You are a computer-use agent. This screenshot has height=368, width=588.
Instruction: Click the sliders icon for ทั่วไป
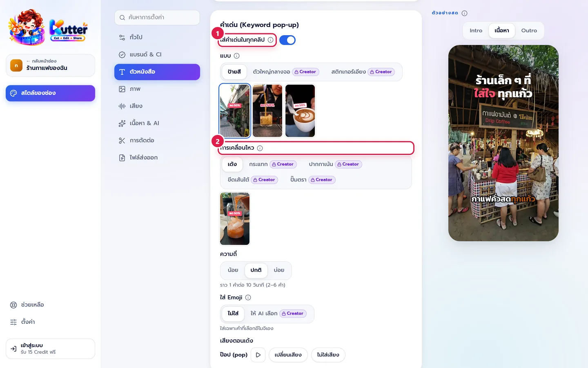[x=122, y=37]
